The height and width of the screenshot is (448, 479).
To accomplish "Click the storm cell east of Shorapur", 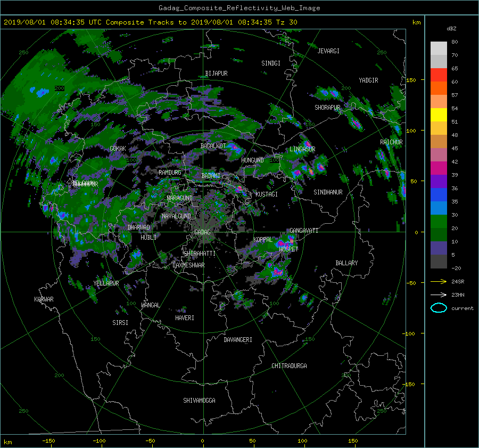I will (356, 124).
